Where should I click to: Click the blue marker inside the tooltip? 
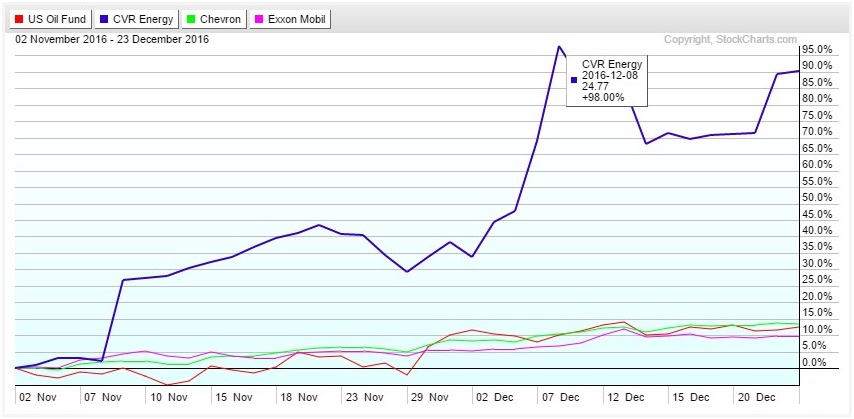pos(573,80)
